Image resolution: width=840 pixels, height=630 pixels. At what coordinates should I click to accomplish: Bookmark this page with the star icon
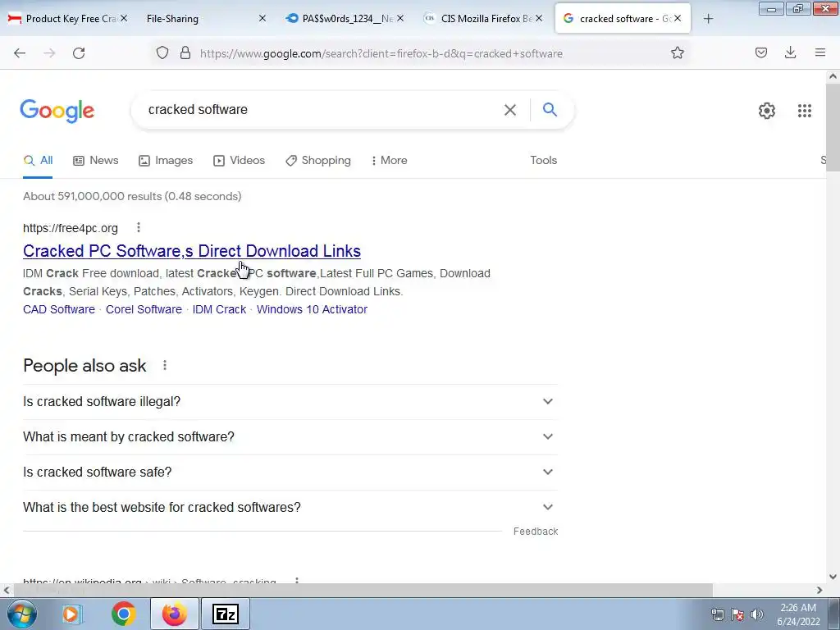pos(677,53)
